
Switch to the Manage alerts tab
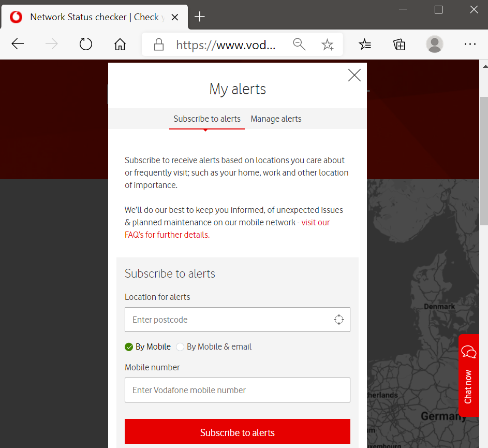[x=276, y=119]
